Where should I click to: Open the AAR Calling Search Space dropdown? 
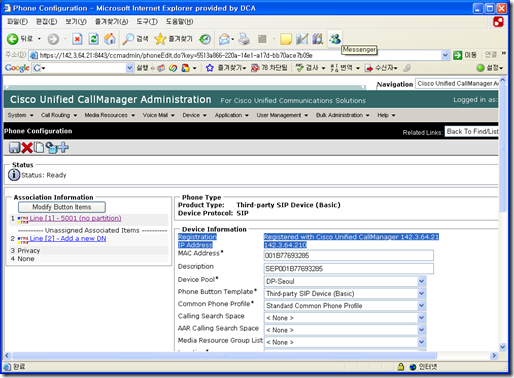[x=421, y=330]
